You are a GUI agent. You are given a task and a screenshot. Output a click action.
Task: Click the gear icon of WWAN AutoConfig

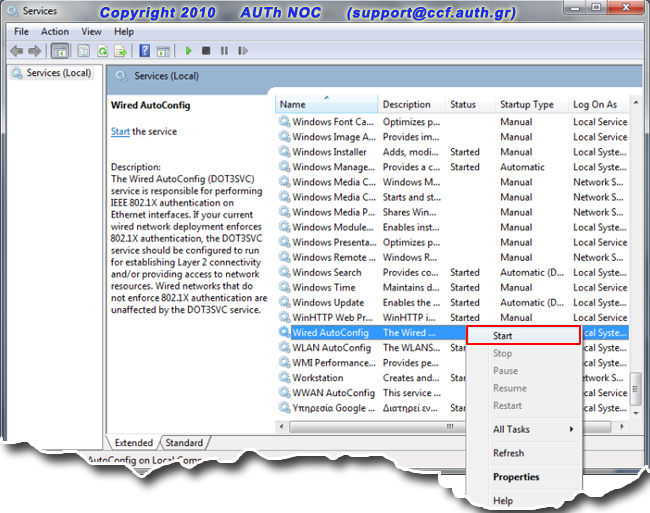pyautogui.click(x=284, y=392)
